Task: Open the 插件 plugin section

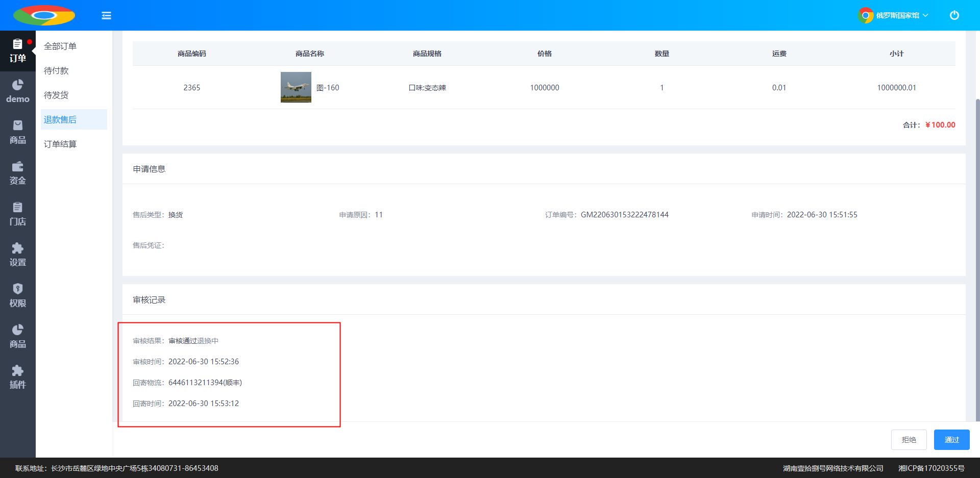Action: [x=18, y=378]
